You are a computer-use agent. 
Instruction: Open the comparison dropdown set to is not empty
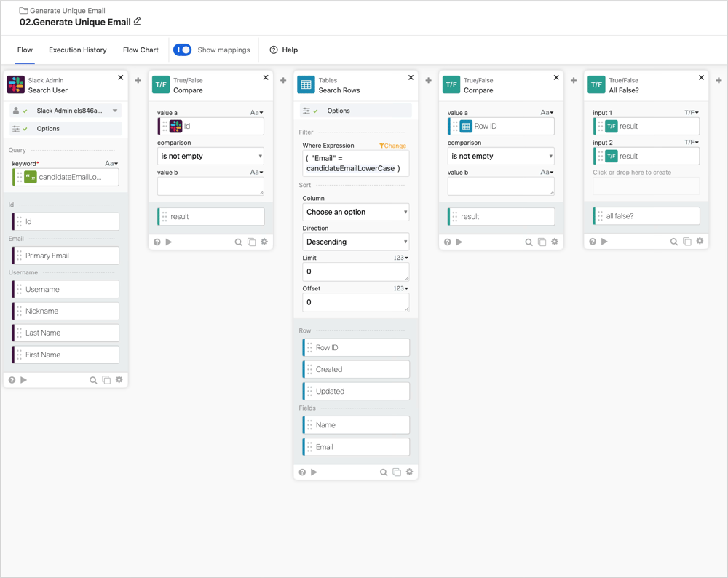pos(210,156)
